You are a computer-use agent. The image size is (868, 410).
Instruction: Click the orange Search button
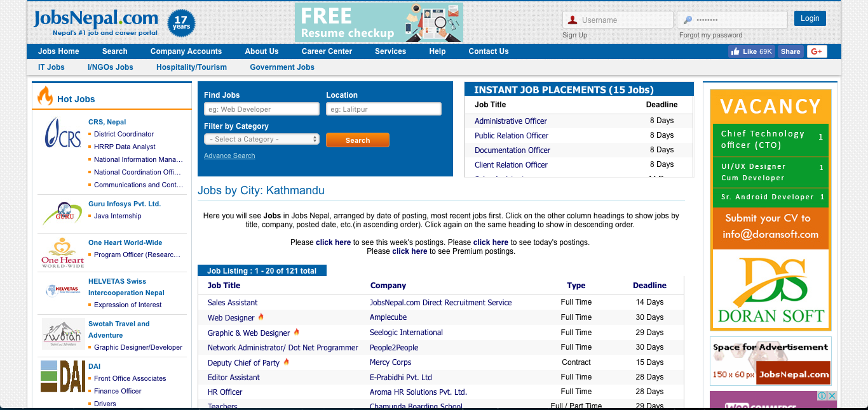(x=358, y=140)
